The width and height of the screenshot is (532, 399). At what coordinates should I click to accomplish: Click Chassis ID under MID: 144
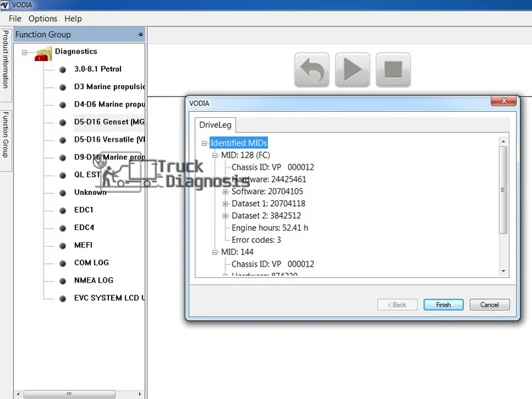click(x=273, y=264)
